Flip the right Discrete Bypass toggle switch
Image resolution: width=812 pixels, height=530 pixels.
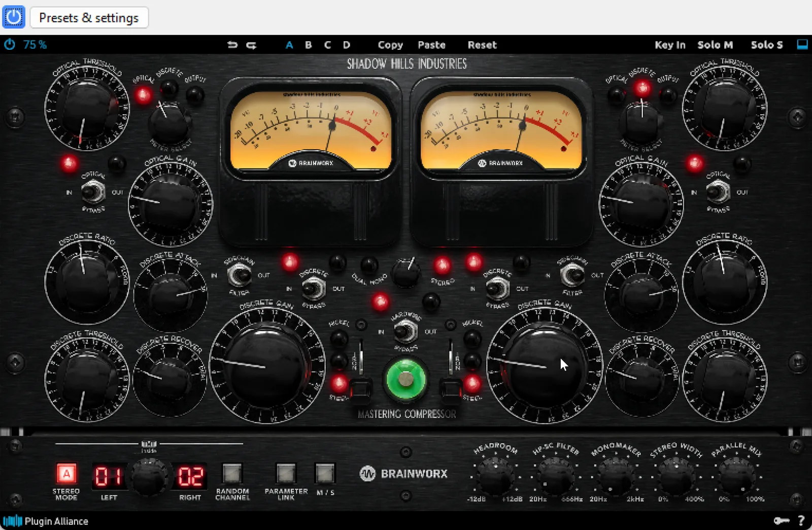[497, 289]
